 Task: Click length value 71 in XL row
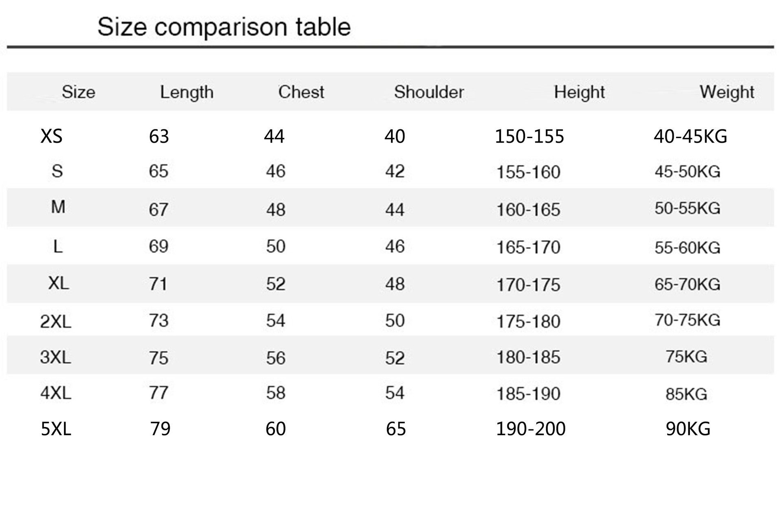click(158, 284)
